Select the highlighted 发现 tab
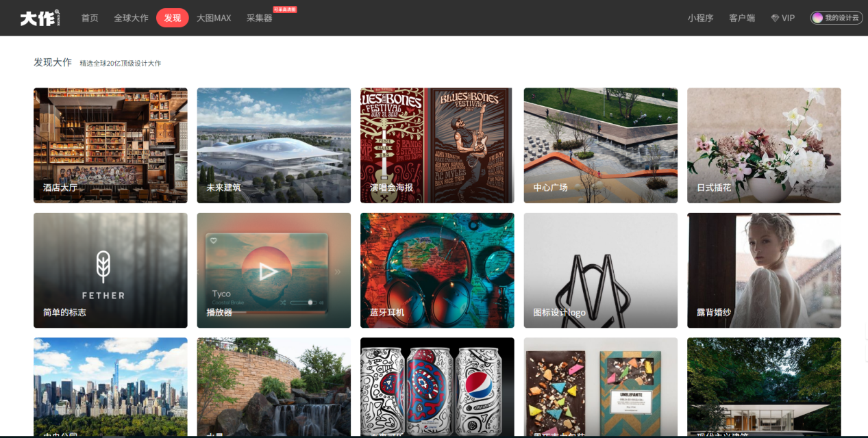This screenshot has height=438, width=868. [173, 18]
